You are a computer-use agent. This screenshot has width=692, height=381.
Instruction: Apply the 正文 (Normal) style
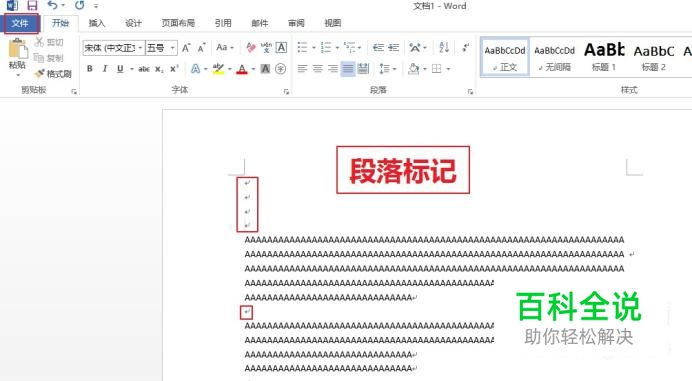(505, 57)
